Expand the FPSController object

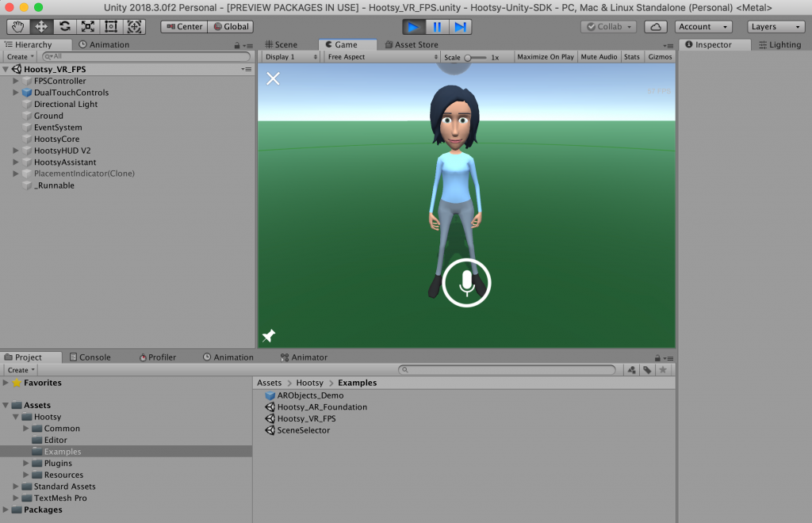pos(16,81)
